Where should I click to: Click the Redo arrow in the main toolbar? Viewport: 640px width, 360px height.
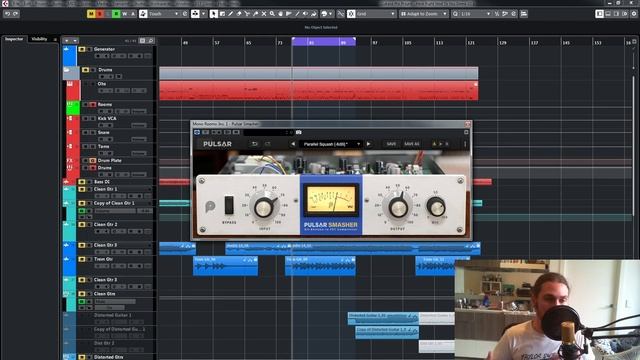tap(16, 14)
